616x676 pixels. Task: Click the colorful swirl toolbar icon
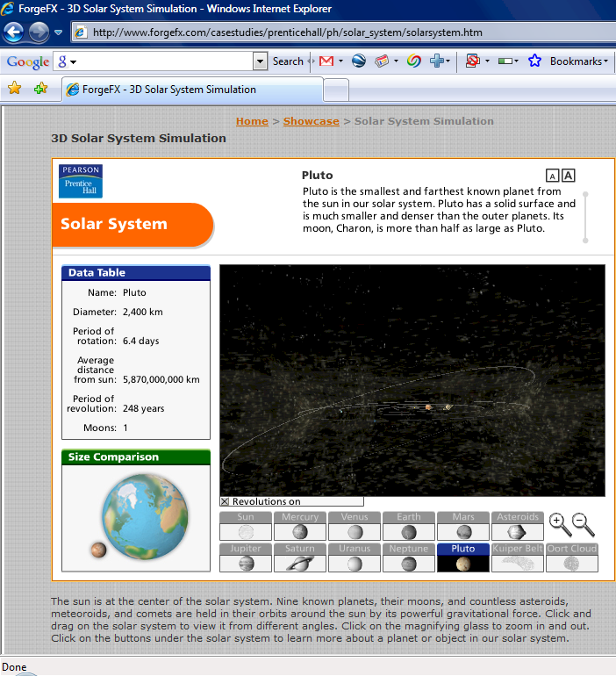414,61
